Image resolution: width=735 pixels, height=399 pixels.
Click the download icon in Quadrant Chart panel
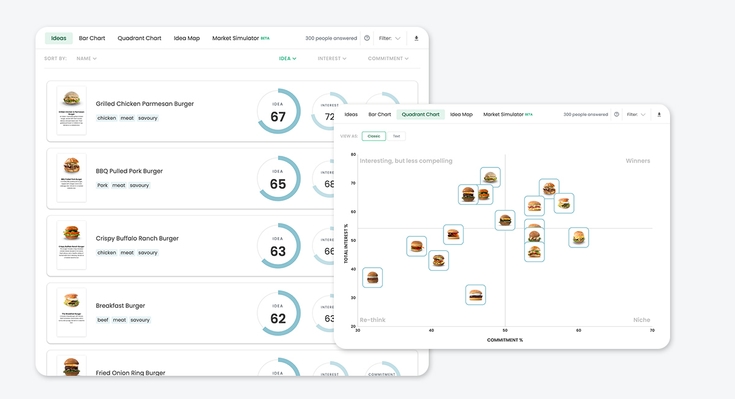coord(659,114)
